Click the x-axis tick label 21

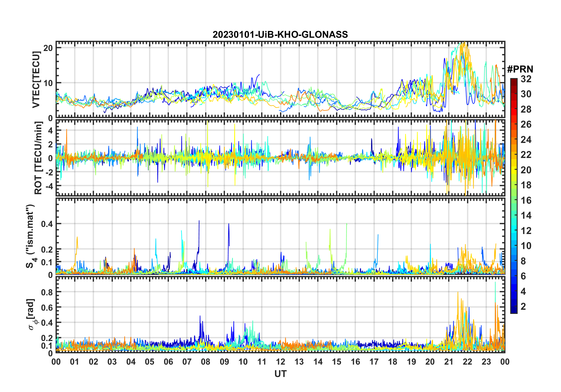(449, 362)
